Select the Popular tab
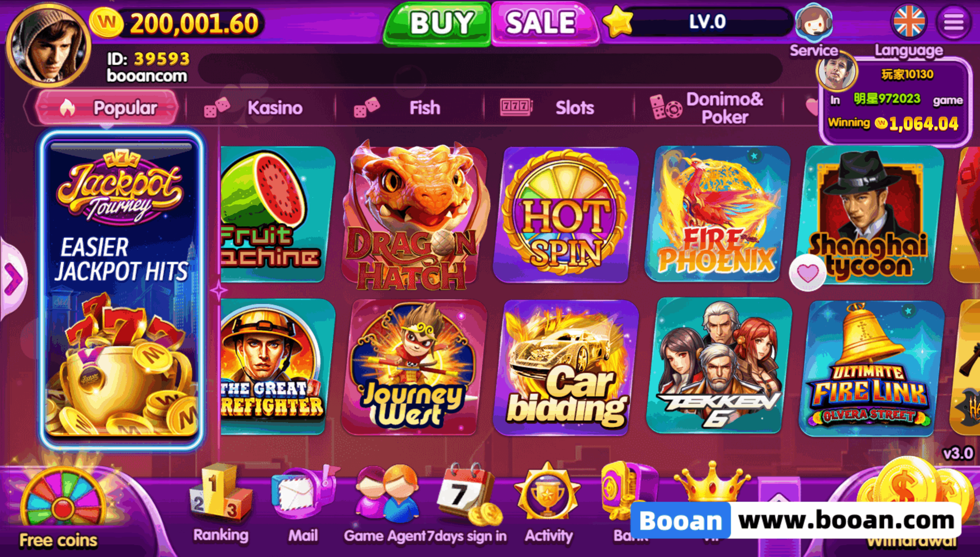 pyautogui.click(x=106, y=108)
